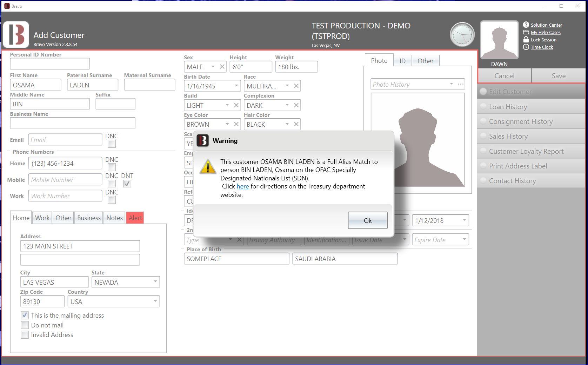Open the second Expire Date dropdown

tap(464, 240)
